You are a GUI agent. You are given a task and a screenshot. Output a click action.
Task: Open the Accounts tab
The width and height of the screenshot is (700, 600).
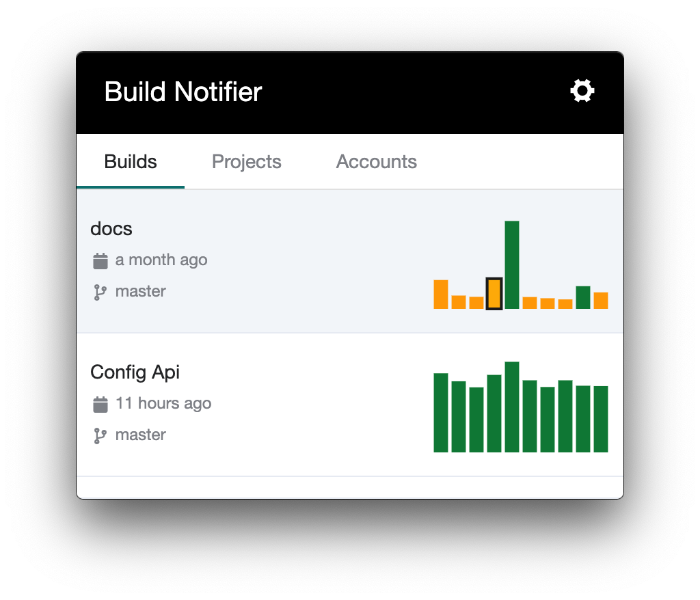pos(376,162)
